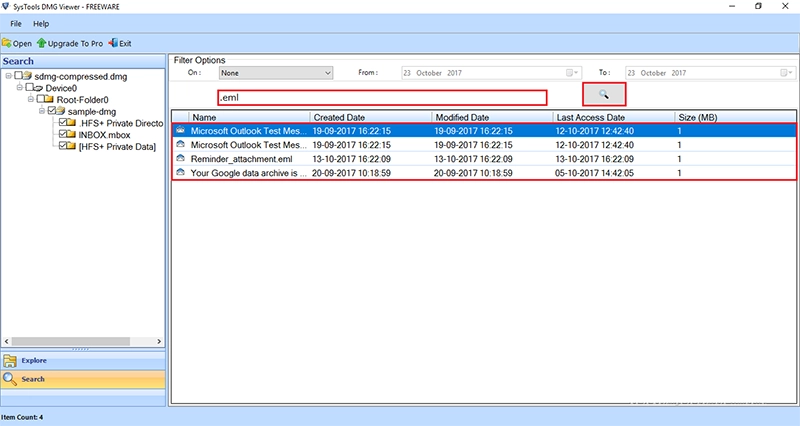
Task: Sort by the Name column header
Action: tap(249, 117)
